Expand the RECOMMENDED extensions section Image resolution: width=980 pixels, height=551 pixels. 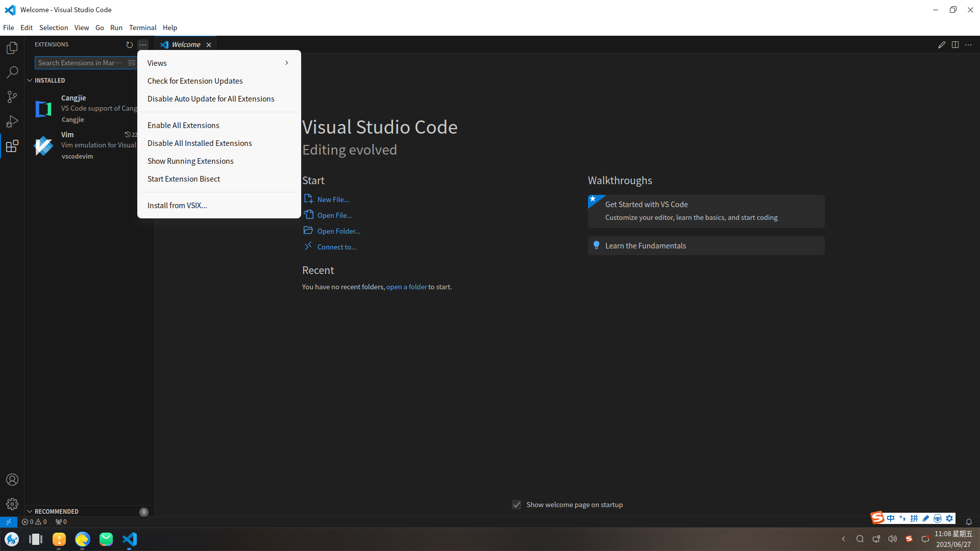[x=56, y=511]
